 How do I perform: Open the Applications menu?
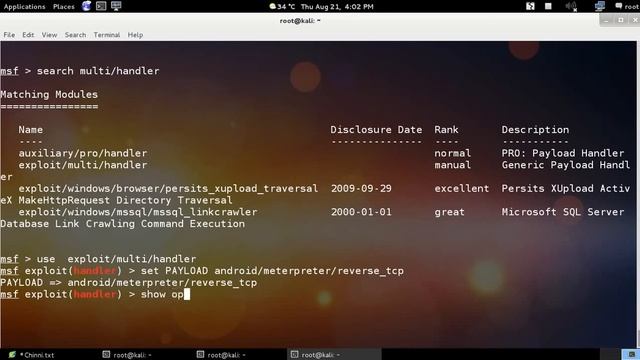point(24,7)
